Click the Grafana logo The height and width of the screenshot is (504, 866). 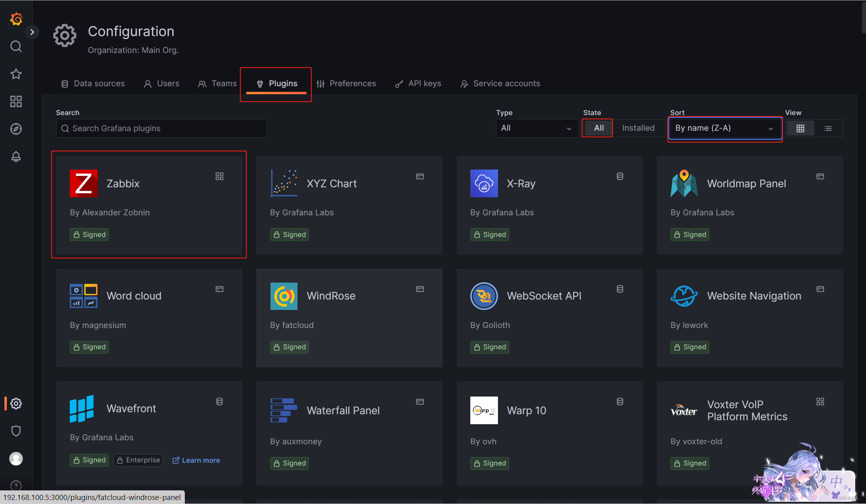tap(16, 19)
